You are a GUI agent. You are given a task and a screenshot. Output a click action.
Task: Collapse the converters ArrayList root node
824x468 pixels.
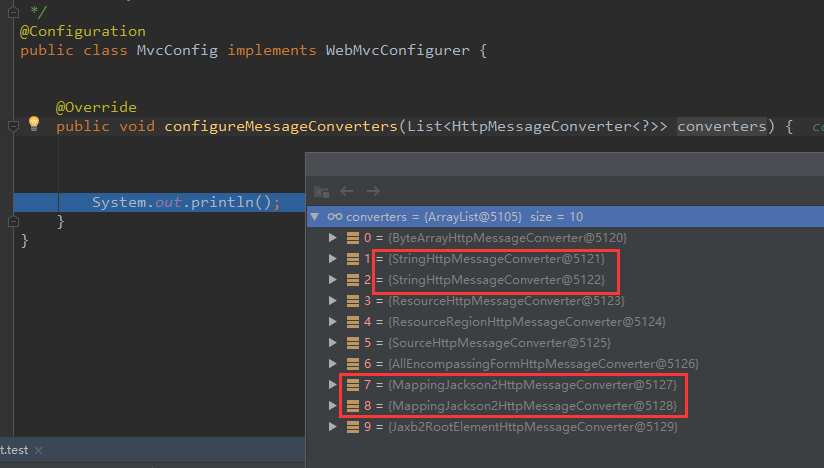pyautogui.click(x=315, y=216)
